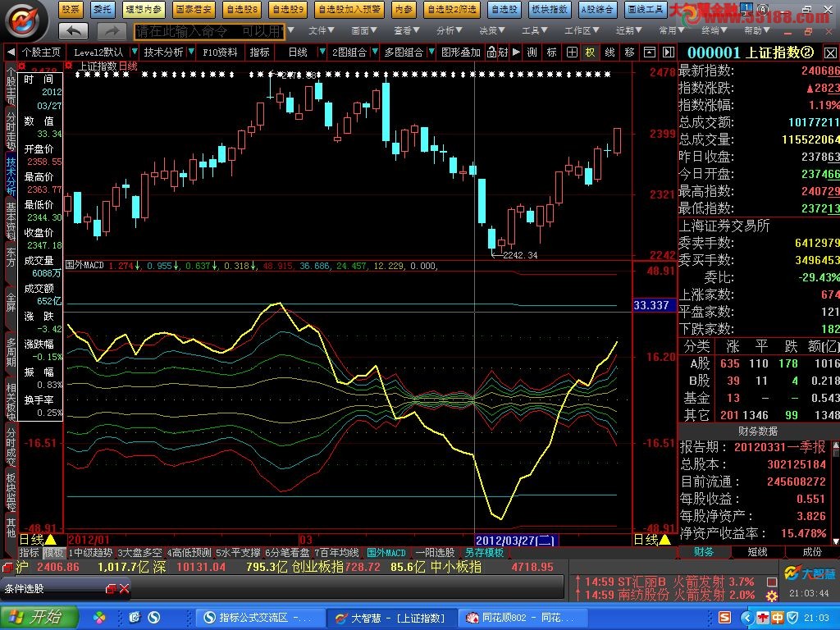Open the Level2默认 dropdown
Viewport: 840px width, 630px height.
103,52
